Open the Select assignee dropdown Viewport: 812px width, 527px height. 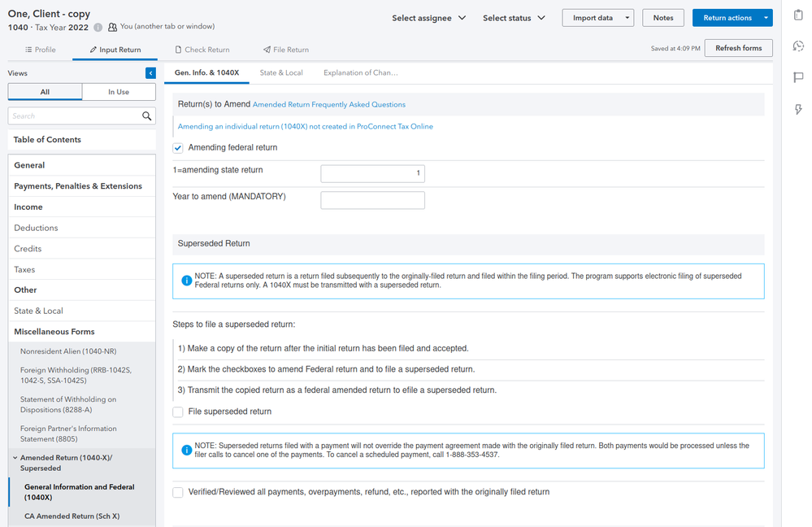pyautogui.click(x=429, y=18)
